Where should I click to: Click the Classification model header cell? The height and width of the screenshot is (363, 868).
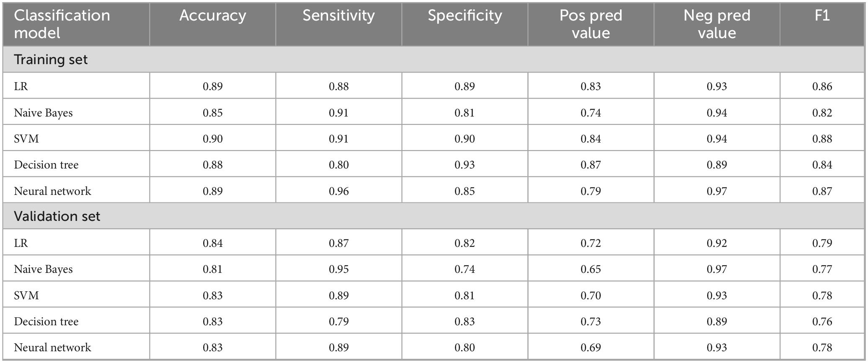click(62, 24)
